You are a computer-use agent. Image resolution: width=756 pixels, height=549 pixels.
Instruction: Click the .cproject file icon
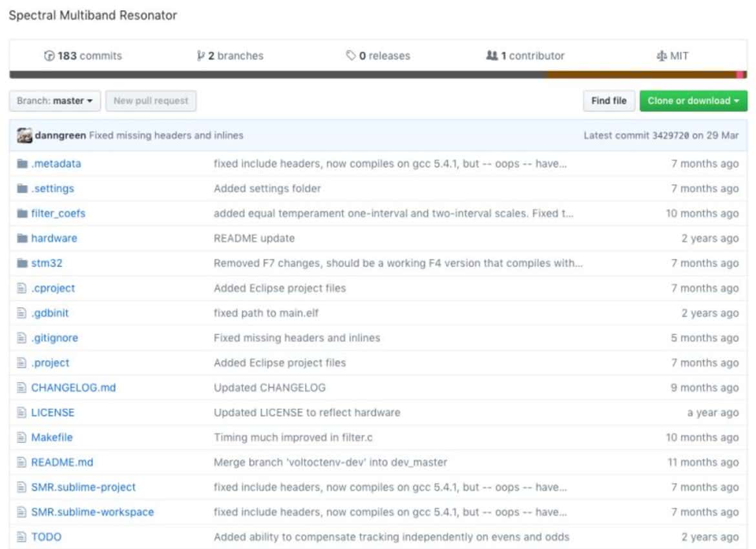[x=22, y=288]
